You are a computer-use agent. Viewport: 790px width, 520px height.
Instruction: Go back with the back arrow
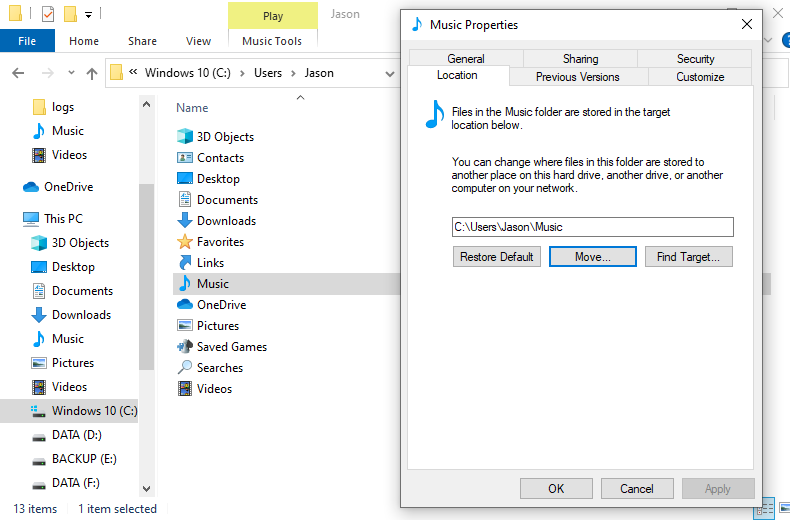tap(18, 73)
